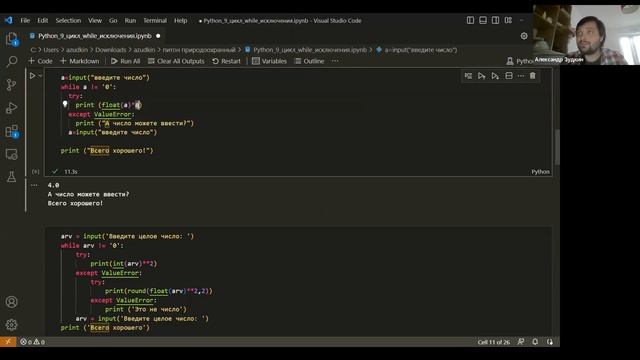Click Downloads in the breadcrumb path
The width and height of the screenshot is (640, 360).
pyautogui.click(x=111, y=50)
